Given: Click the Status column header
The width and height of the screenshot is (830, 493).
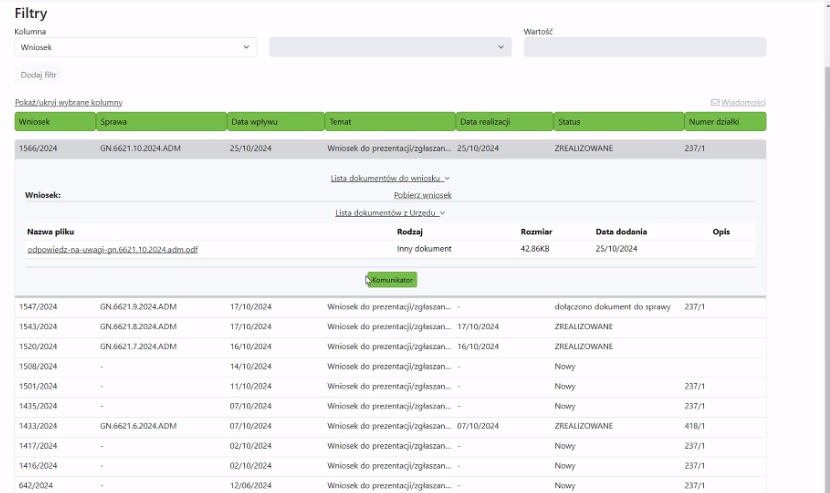Looking at the screenshot, I should [x=617, y=122].
